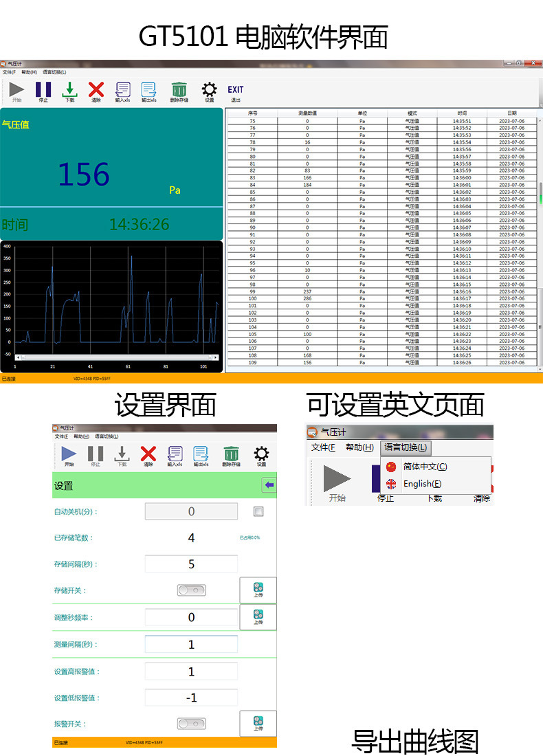Click the 时间 column header in table
This screenshot has width=543, height=756.
[462, 113]
